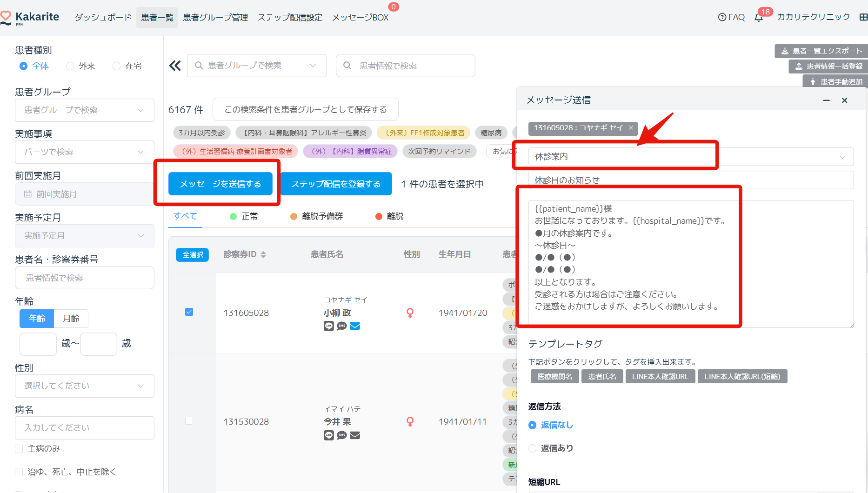Image resolution: width=868 pixels, height=493 pixels.
Task: Open the 実施事項 parts dropdown
Action: [84, 152]
